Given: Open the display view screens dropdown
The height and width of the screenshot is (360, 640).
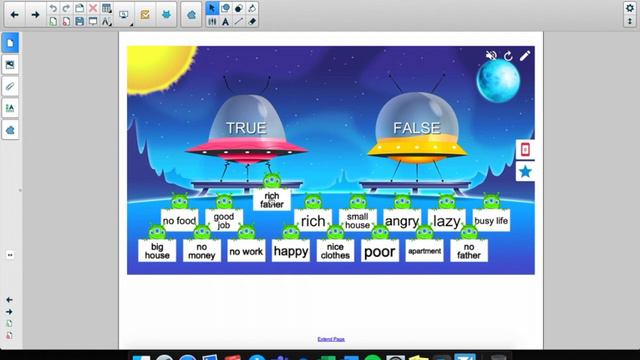Looking at the screenshot, I should click(x=124, y=15).
